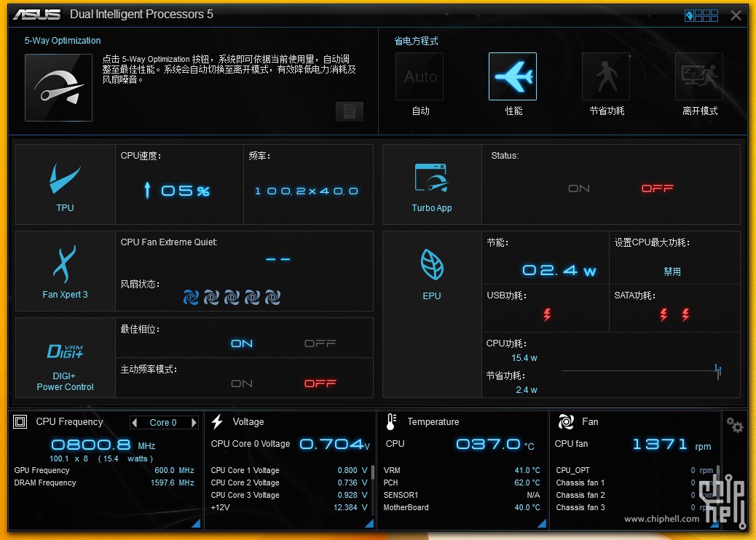
Task: Click the CPU power 15.4 w value
Action: point(524,358)
